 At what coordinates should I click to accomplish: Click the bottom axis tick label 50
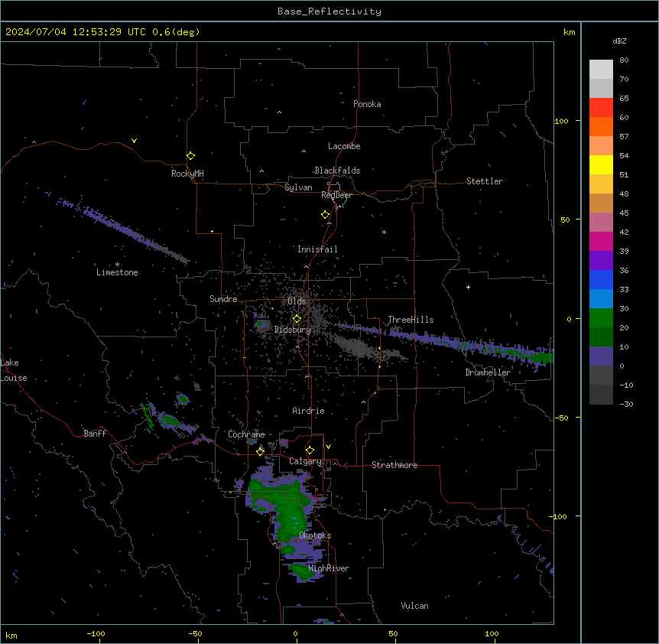click(x=394, y=633)
